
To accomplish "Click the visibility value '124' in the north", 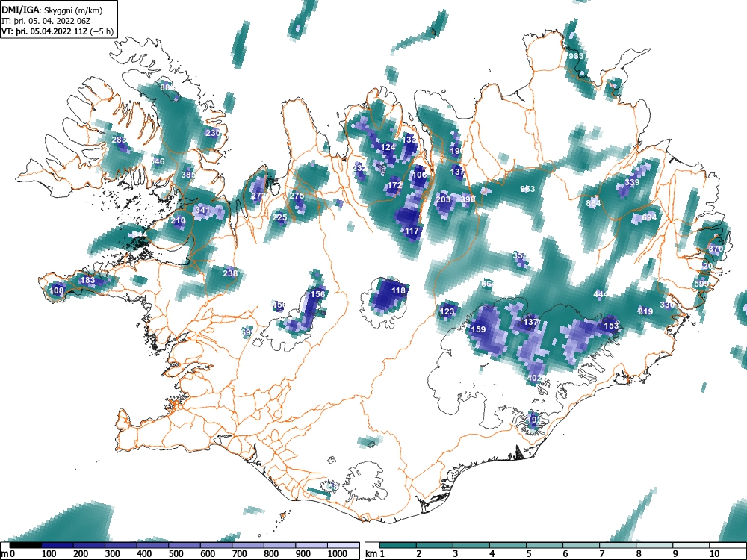I will click(x=388, y=147).
